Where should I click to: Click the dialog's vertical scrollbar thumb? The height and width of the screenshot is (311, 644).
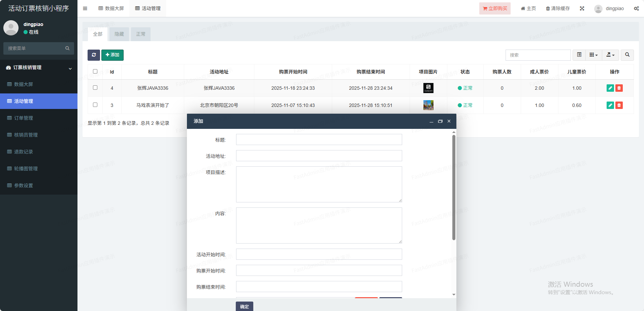pos(454,187)
